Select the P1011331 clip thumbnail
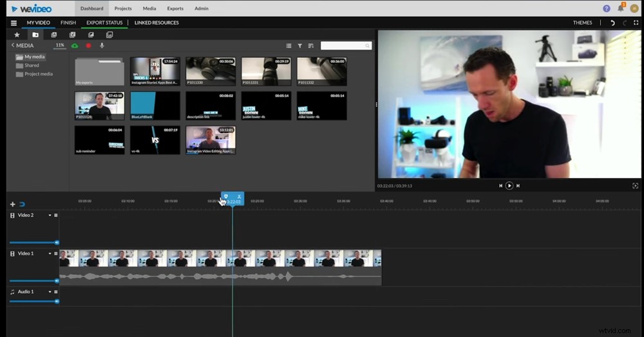 point(266,72)
